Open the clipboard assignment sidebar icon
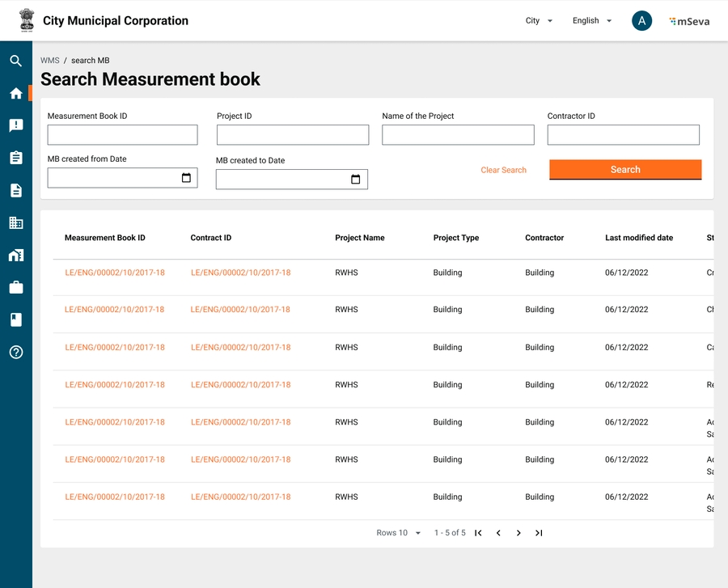This screenshot has width=728, height=588. tap(15, 158)
